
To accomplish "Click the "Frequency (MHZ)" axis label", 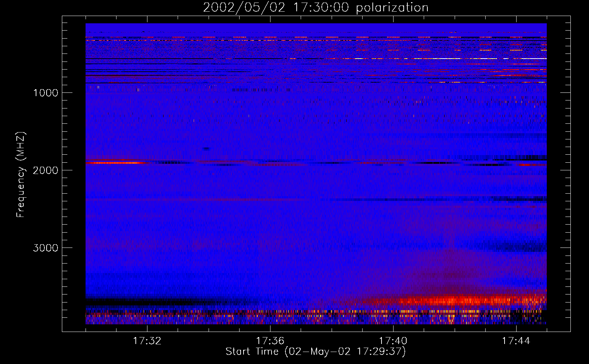I will 21,175.
